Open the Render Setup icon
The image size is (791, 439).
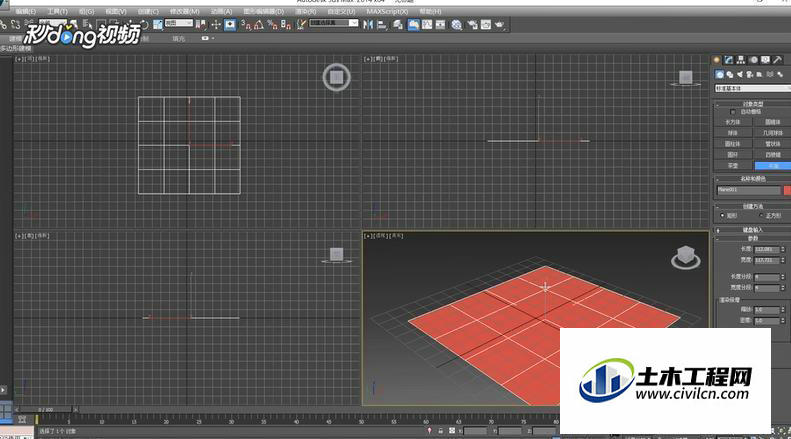[473, 24]
